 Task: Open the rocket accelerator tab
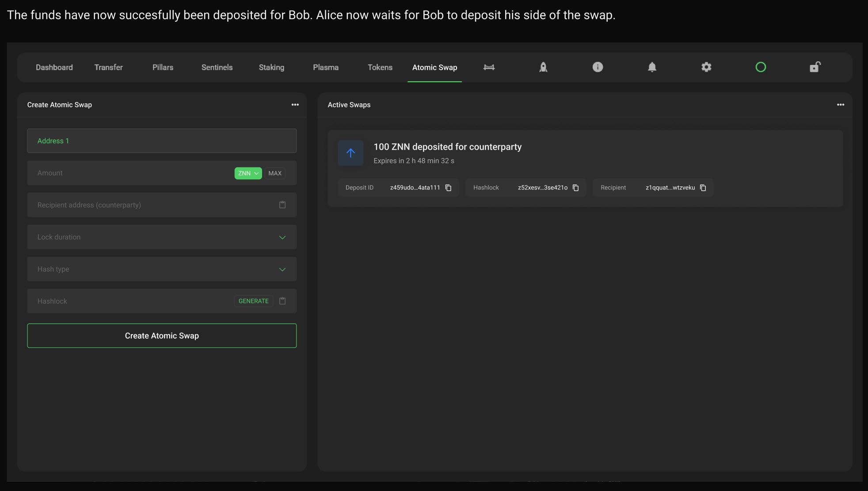(543, 67)
